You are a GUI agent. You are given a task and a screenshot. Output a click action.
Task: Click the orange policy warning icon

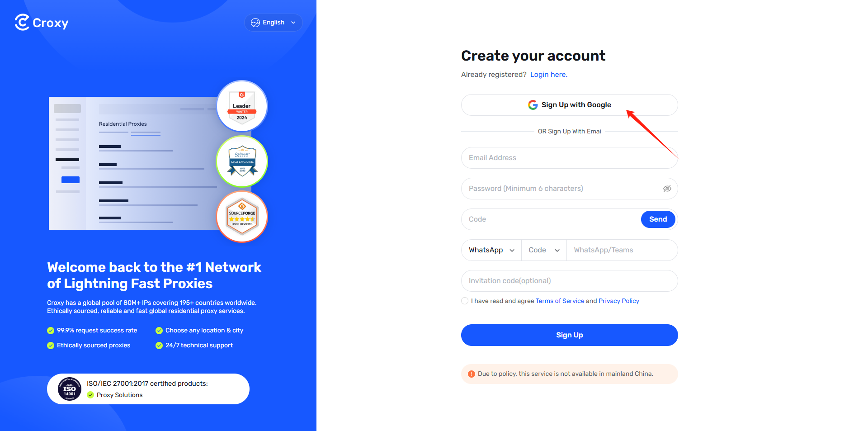tap(472, 374)
